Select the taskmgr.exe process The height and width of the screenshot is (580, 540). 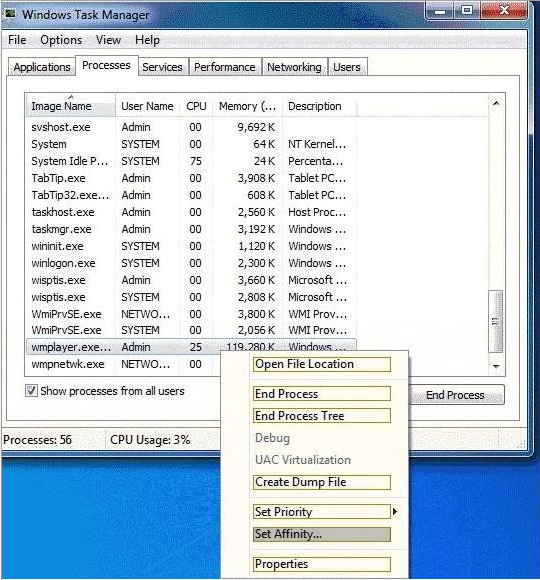point(190,229)
